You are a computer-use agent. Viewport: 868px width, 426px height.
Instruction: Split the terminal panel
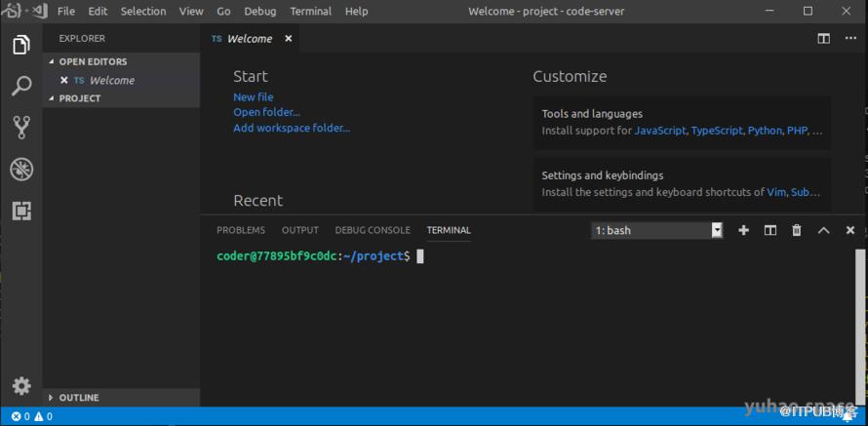[x=770, y=230]
